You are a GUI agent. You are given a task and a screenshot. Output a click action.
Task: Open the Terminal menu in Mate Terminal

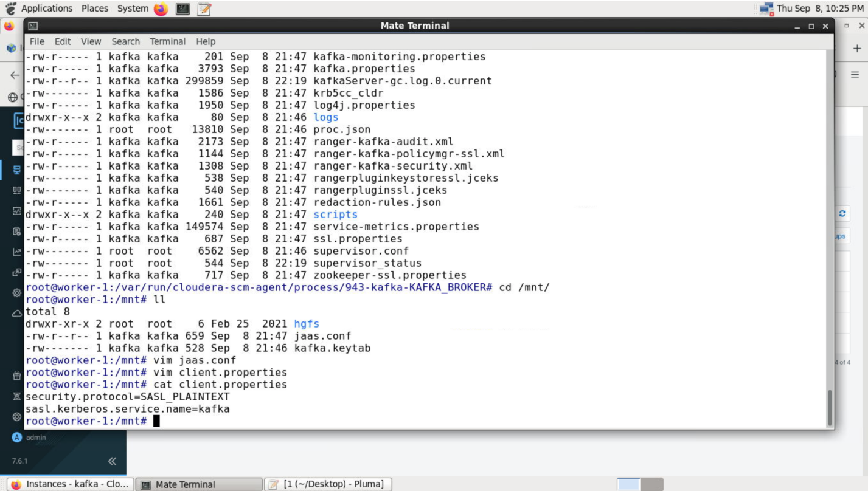[168, 41]
